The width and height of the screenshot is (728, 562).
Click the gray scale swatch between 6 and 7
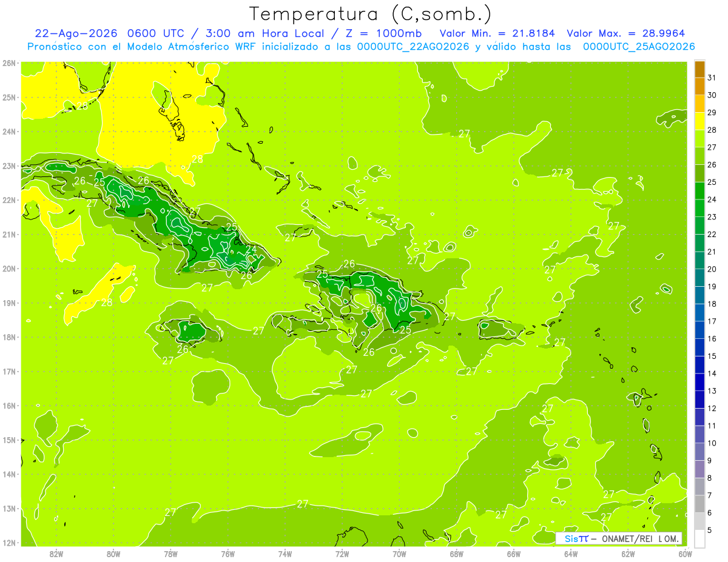[x=700, y=504]
